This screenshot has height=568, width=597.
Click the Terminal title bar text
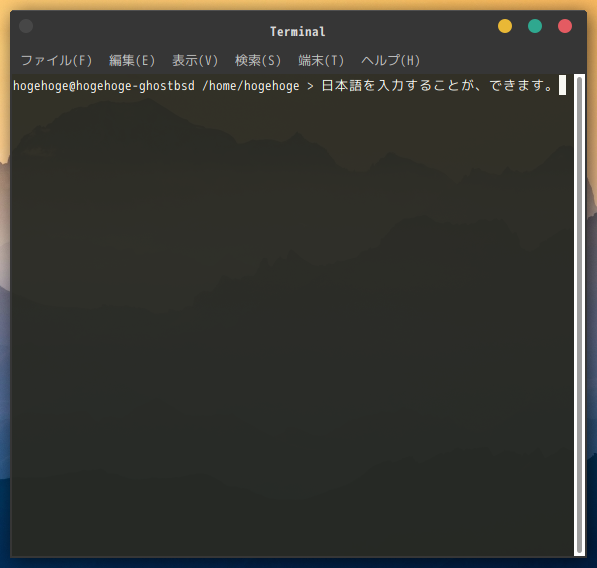point(298,32)
